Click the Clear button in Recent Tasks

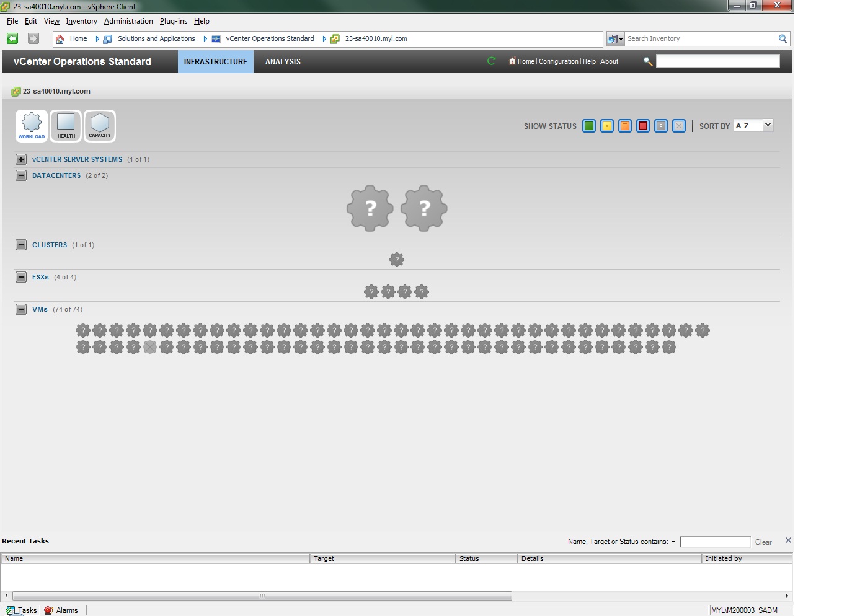[763, 542]
